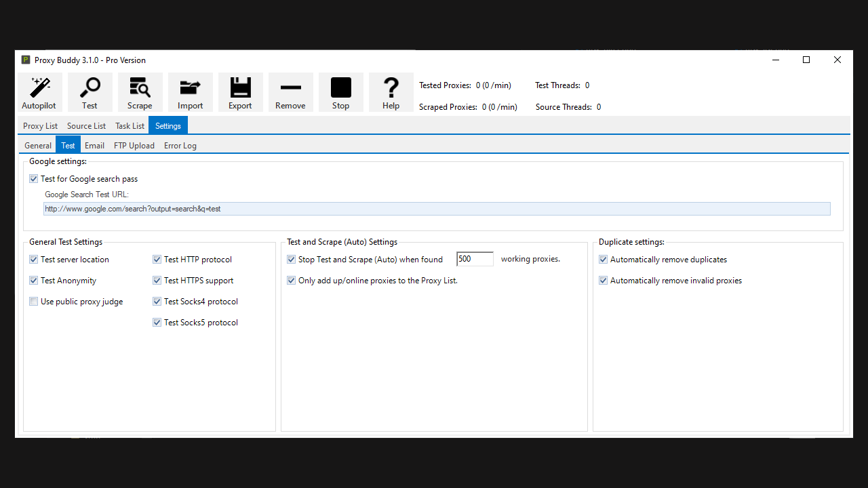Screen dimensions: 868x488
Task: Toggle Test for Google search pass
Action: 33,178
